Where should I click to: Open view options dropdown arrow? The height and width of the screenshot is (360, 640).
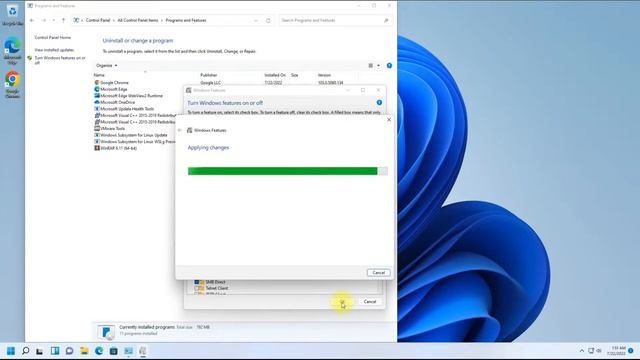point(378,65)
